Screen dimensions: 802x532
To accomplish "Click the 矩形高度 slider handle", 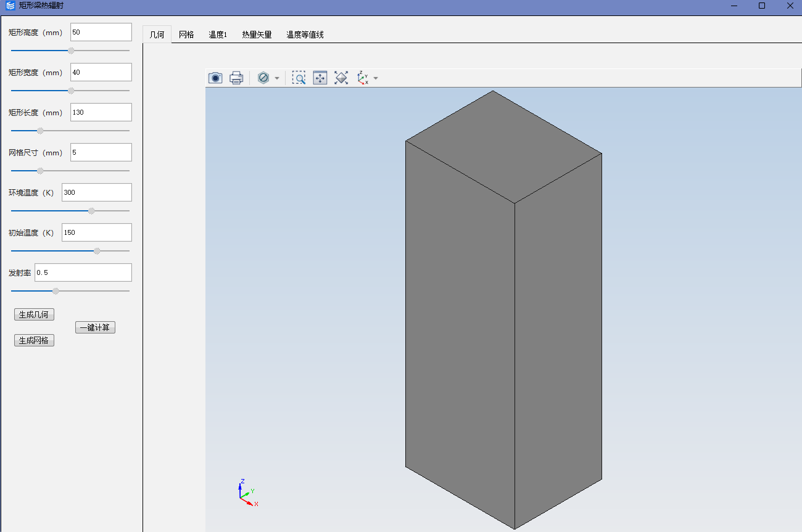I will pyautogui.click(x=71, y=51).
